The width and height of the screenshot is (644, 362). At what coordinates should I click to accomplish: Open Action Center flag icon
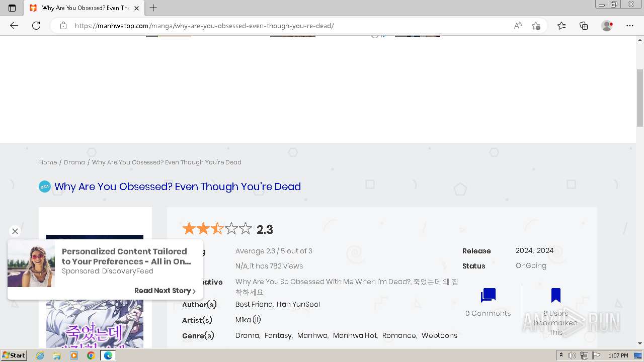pyautogui.click(x=596, y=355)
